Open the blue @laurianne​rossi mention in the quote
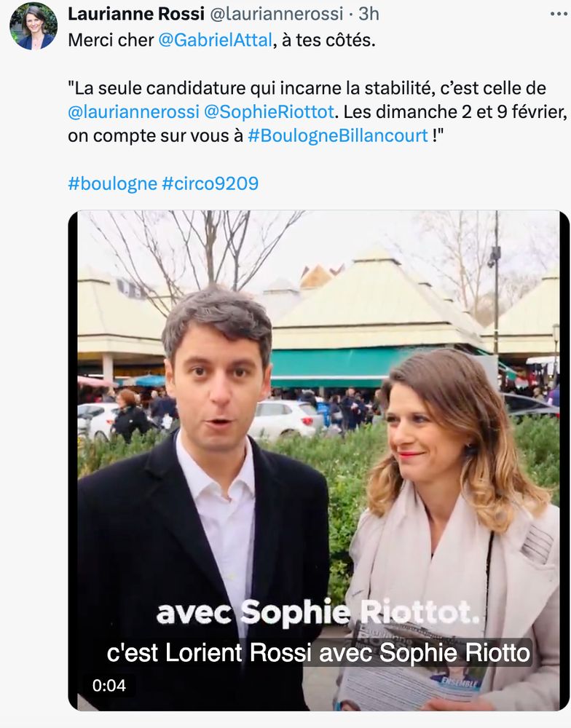The height and width of the screenshot is (728, 571). (133, 112)
